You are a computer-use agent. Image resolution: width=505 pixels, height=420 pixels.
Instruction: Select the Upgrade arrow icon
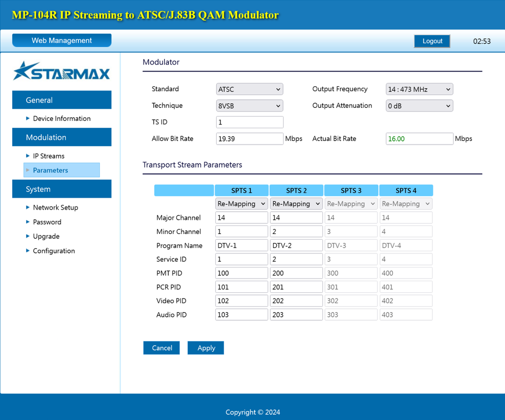point(28,236)
